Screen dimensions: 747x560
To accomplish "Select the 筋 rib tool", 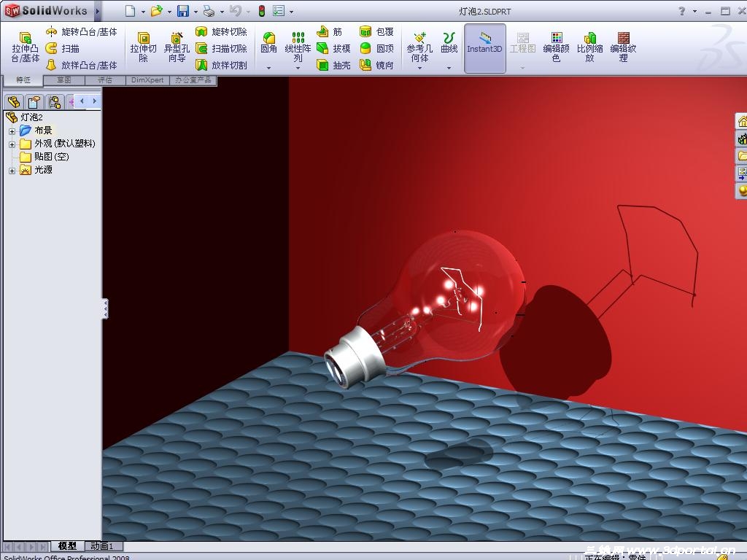I will [x=330, y=32].
